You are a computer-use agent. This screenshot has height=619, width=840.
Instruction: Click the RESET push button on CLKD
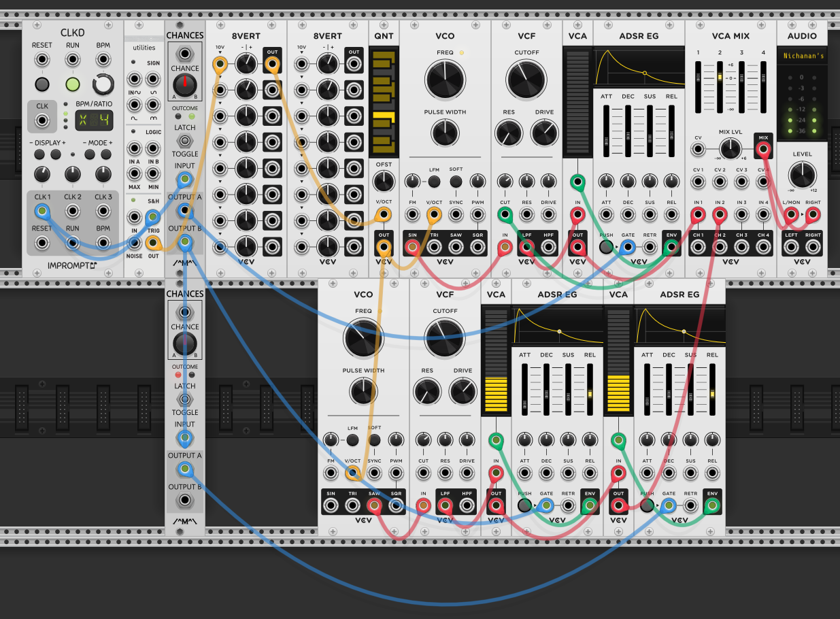tap(41, 84)
